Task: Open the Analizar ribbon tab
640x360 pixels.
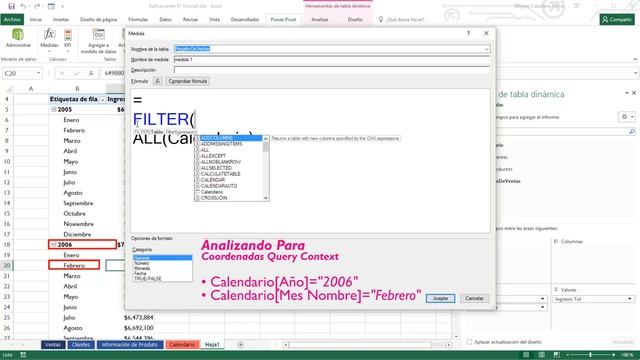Action: point(320,19)
